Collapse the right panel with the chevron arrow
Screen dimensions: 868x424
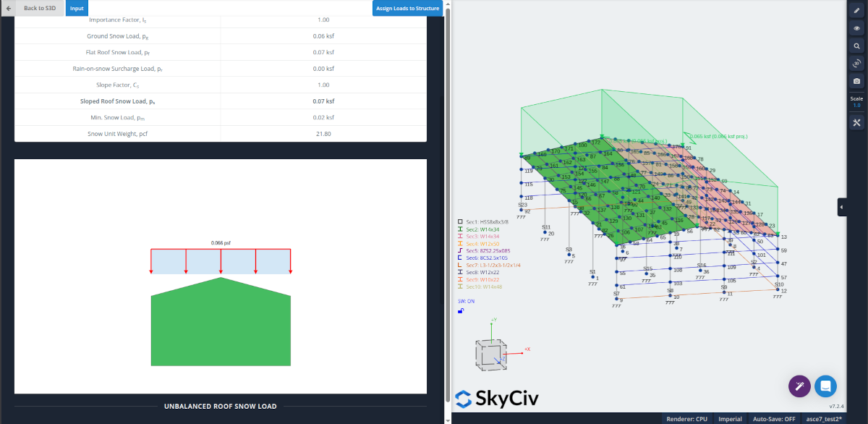(x=841, y=207)
